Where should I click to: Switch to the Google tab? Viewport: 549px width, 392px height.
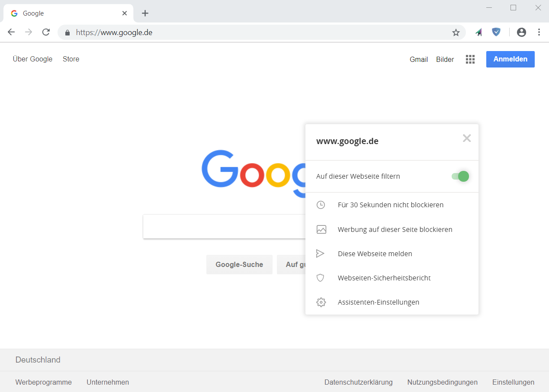click(68, 13)
